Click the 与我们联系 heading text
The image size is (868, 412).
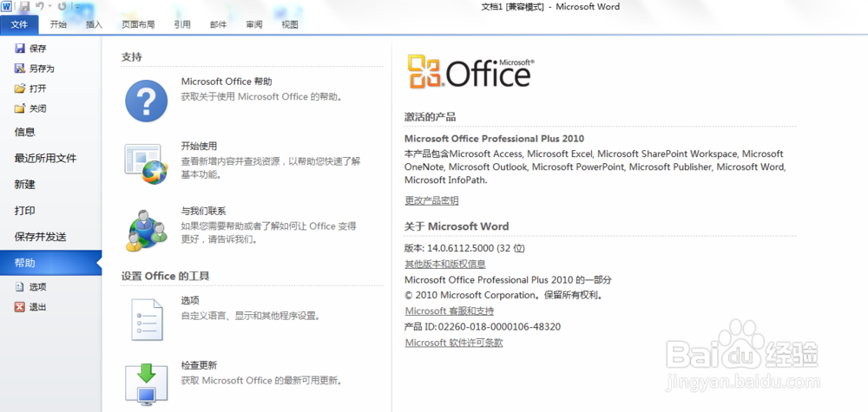click(x=203, y=211)
